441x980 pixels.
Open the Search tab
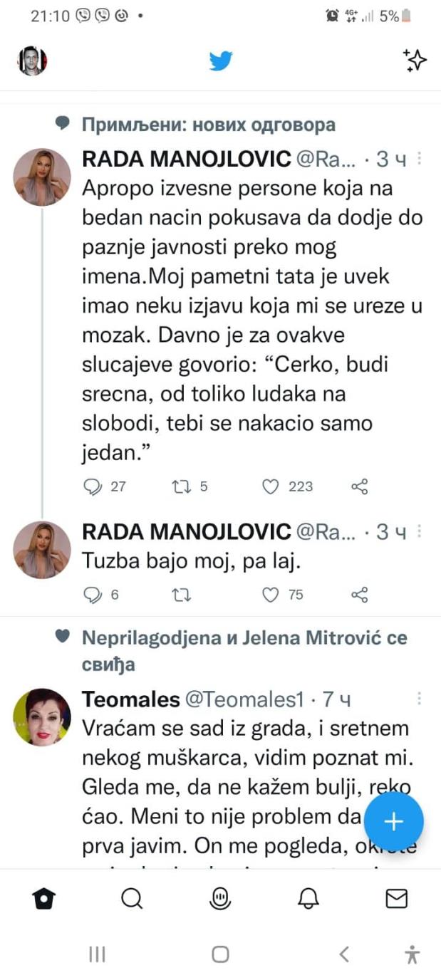132,899
